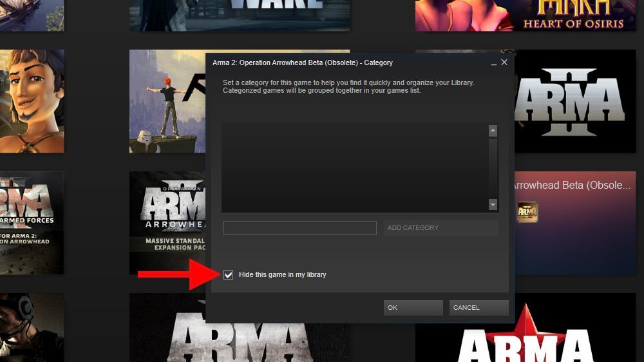The image size is (644, 362).
Task: Open Ankh Heart of Osiris game tile
Action: pyautogui.click(x=526, y=15)
